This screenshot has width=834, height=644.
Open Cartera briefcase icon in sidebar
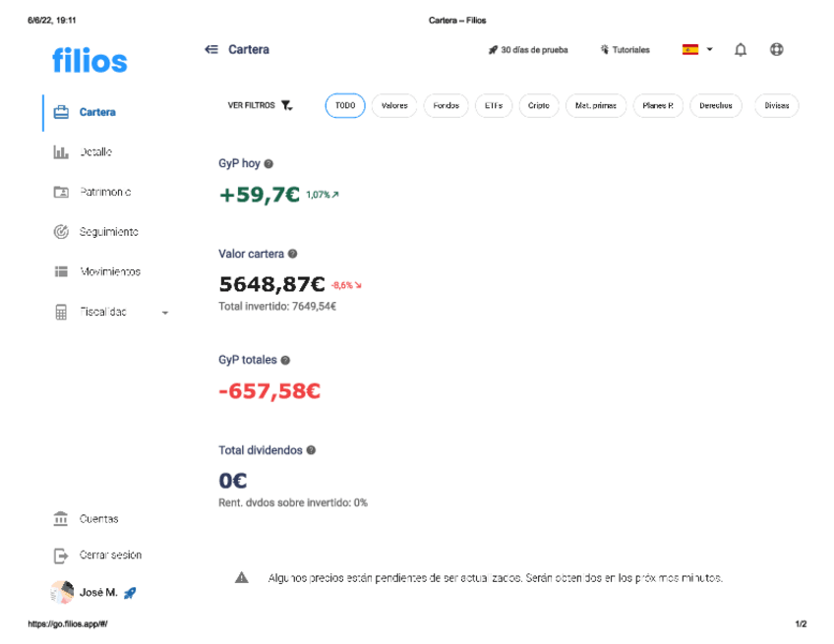coord(61,112)
